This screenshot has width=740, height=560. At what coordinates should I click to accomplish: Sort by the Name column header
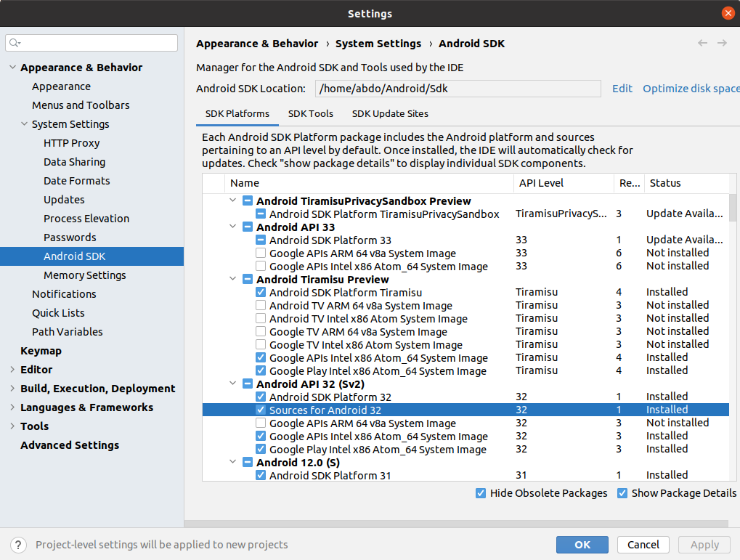[370, 183]
